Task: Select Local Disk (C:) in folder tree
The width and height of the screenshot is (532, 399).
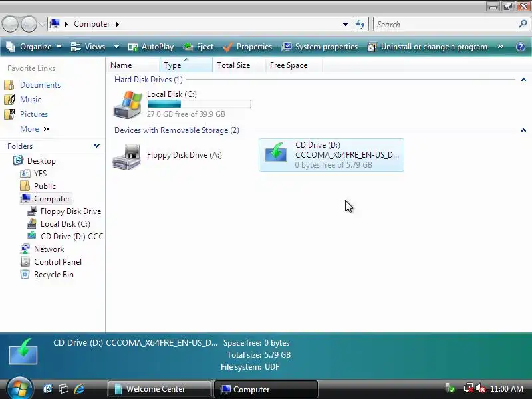Action: click(65, 224)
